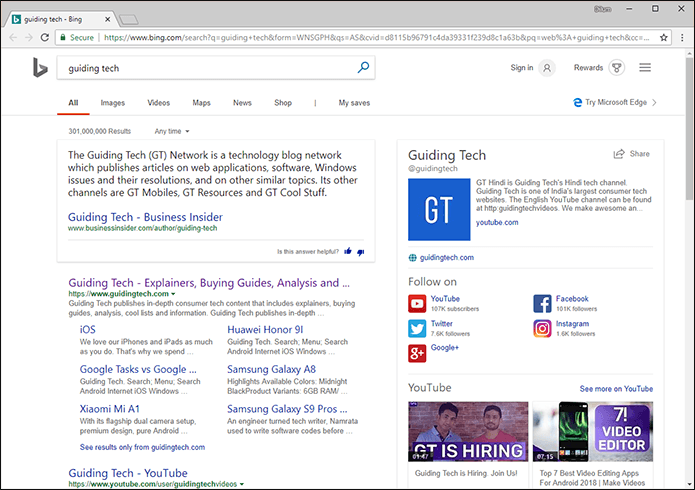Switch to the News tab
695x490 pixels.
[242, 103]
